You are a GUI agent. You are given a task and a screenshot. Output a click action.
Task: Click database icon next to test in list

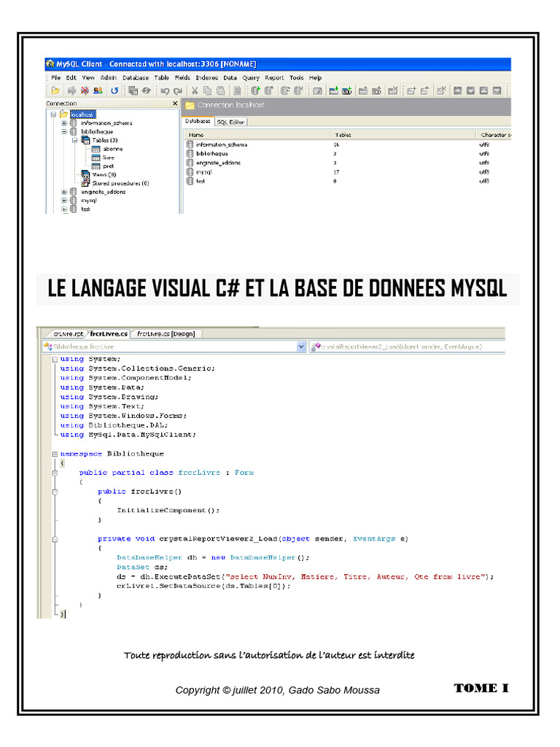click(190, 181)
